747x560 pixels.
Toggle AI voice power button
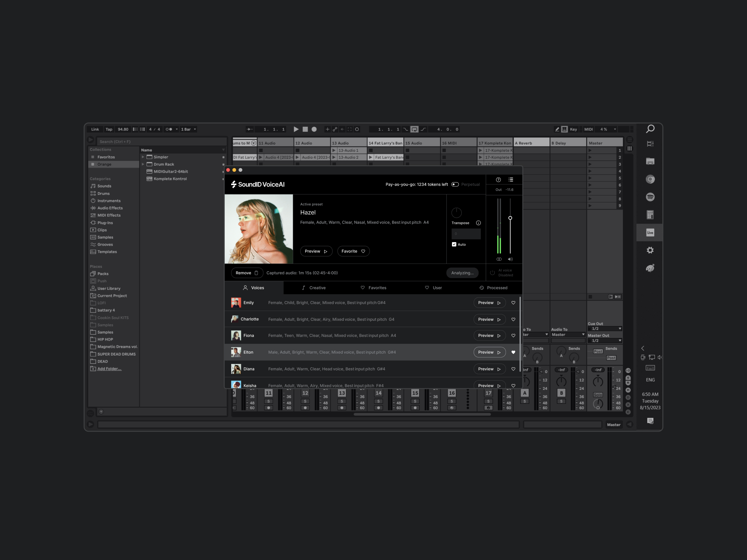coord(492,273)
